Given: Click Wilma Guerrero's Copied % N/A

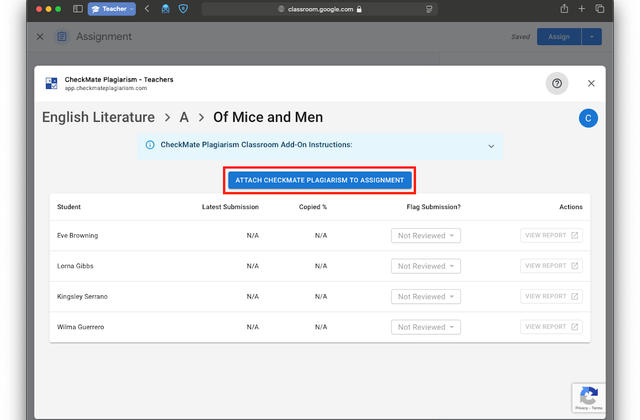Looking at the screenshot, I should click(x=321, y=327).
